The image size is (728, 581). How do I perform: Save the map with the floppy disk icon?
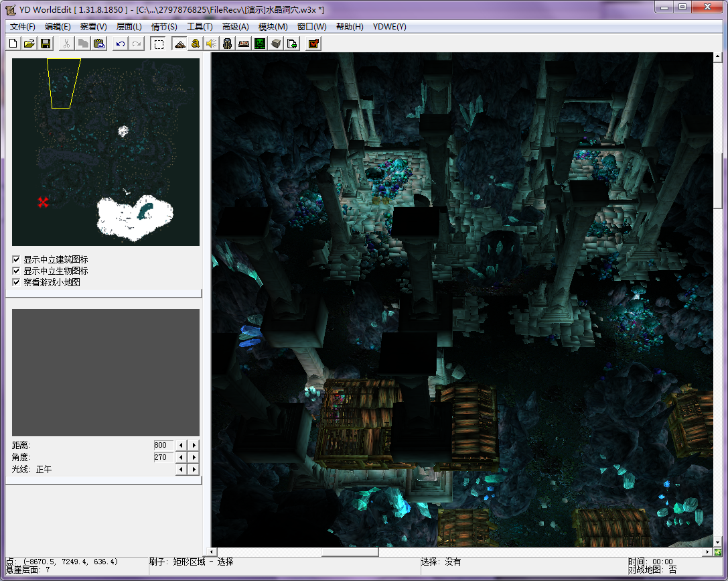click(x=46, y=44)
